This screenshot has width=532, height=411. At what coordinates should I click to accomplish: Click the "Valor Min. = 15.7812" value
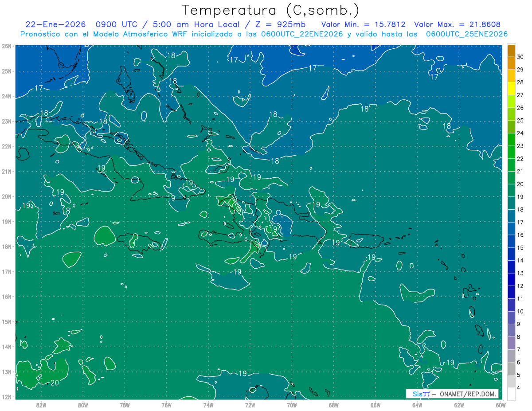[x=363, y=24]
